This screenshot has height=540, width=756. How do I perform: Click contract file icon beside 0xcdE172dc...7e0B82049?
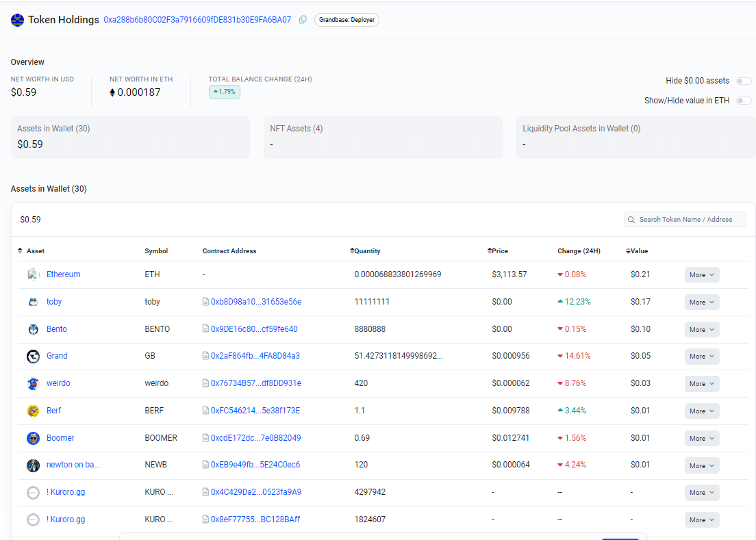coord(206,438)
